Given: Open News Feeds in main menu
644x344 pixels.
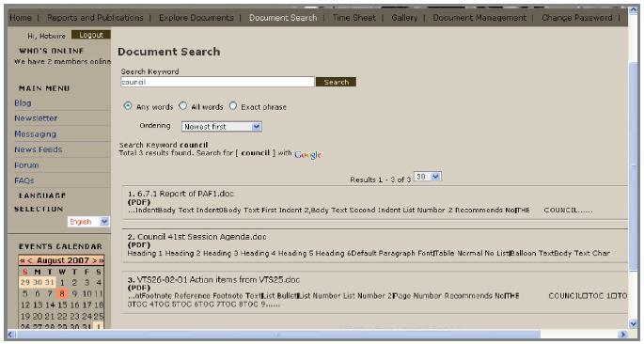Looking at the screenshot, I should [39, 149].
